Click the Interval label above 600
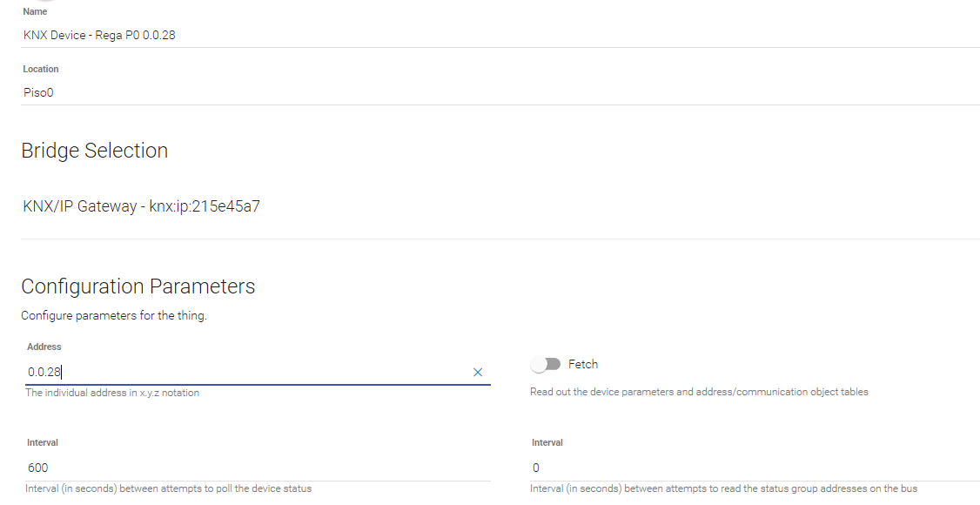This screenshot has width=980, height=505. [43, 442]
